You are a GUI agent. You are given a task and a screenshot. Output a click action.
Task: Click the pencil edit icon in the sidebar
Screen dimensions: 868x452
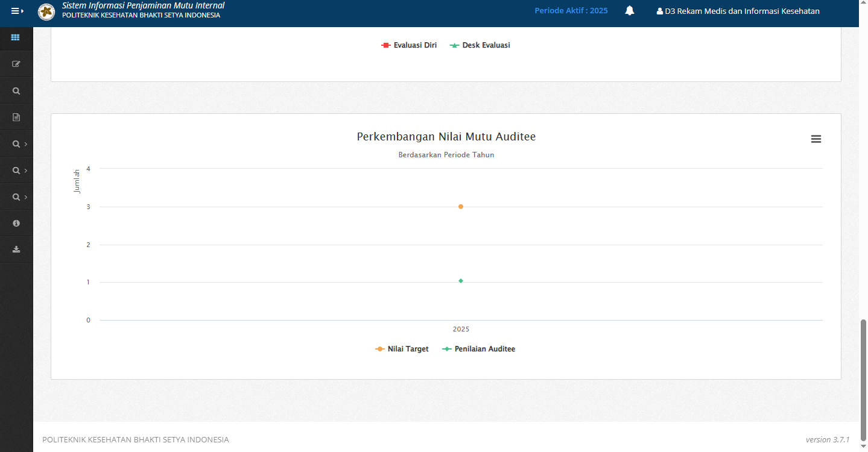point(16,64)
